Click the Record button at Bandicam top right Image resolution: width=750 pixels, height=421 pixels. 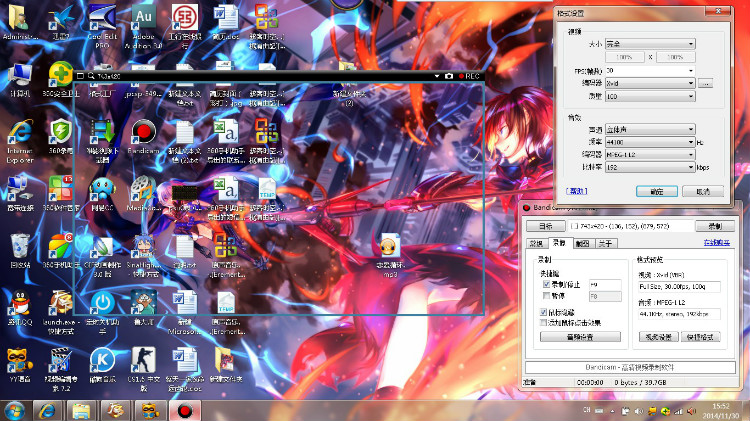click(x=715, y=226)
